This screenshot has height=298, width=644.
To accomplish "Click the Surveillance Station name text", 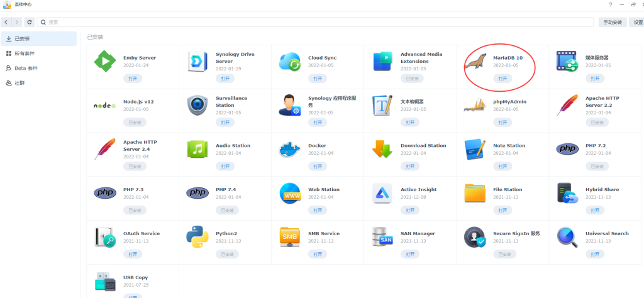I will [x=231, y=102].
